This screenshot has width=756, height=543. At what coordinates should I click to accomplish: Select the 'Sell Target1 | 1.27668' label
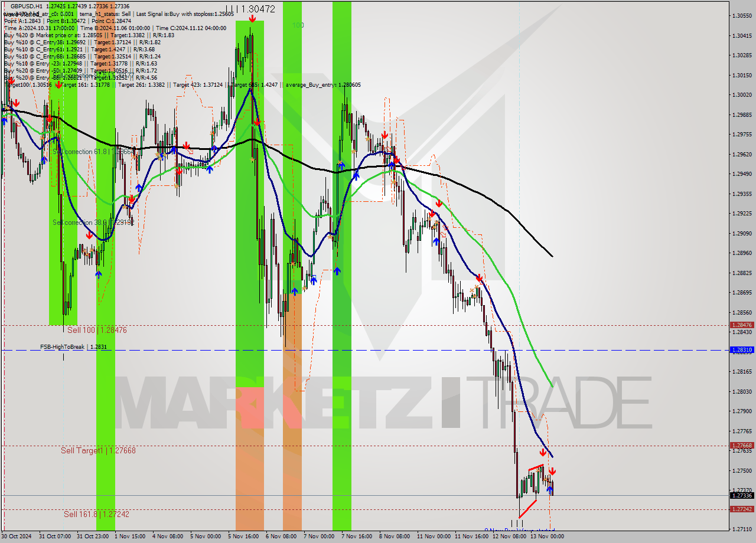[98, 450]
